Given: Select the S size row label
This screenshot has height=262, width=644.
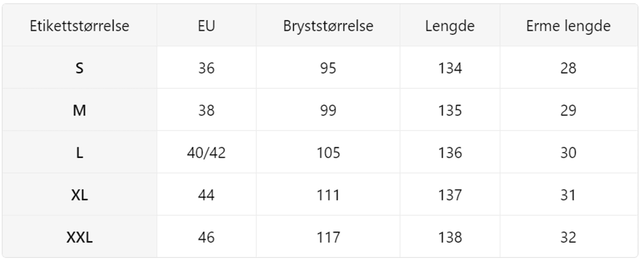Looking at the screenshot, I should [80, 68].
